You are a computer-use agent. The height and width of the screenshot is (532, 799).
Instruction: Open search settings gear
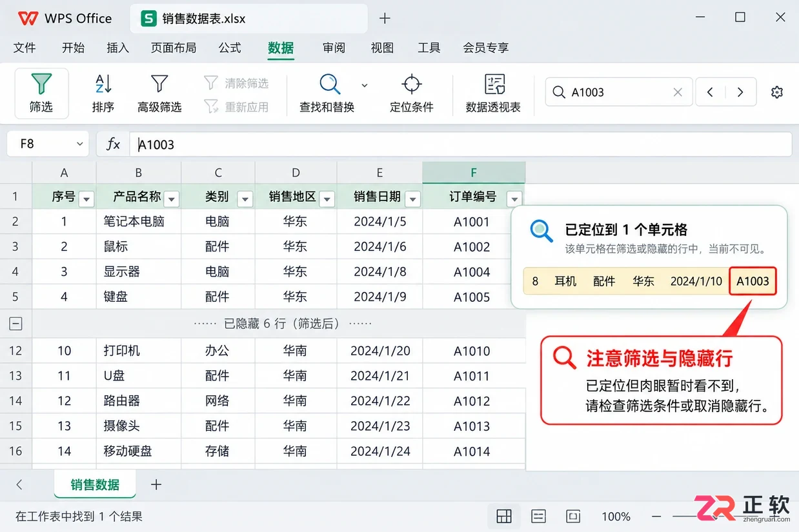[777, 92]
